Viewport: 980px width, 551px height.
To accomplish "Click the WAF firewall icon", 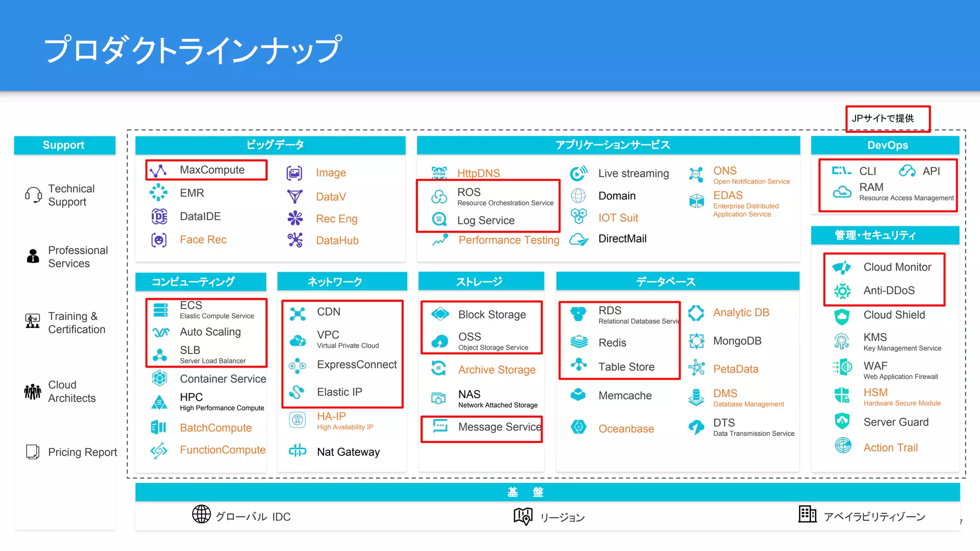I will 842,367.
